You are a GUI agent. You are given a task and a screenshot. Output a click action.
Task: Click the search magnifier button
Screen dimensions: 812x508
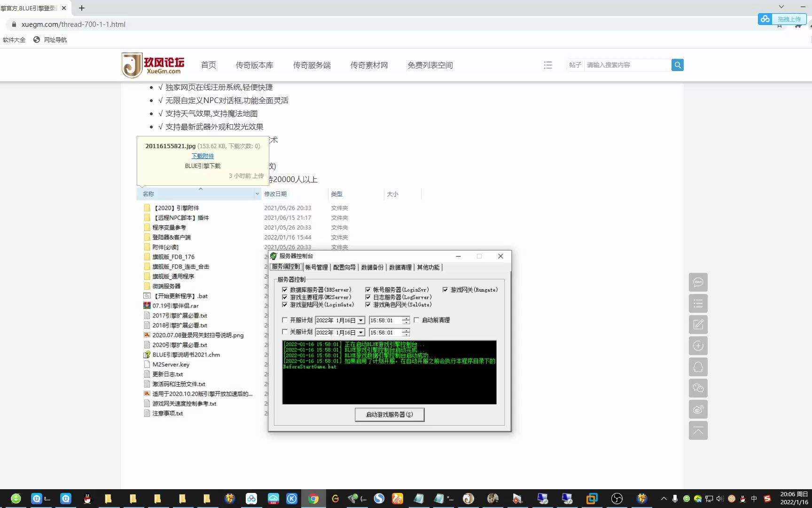[677, 65]
